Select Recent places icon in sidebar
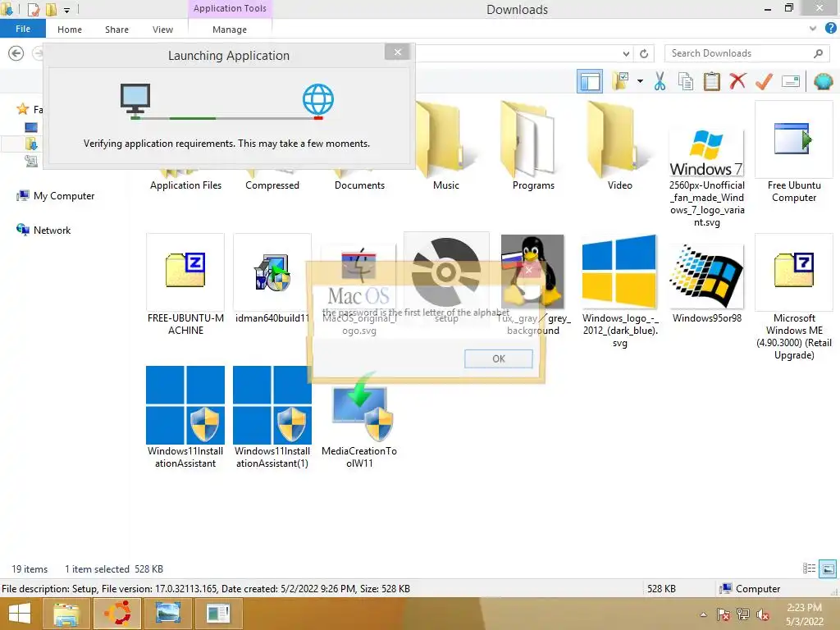840x630 pixels. pyautogui.click(x=31, y=161)
